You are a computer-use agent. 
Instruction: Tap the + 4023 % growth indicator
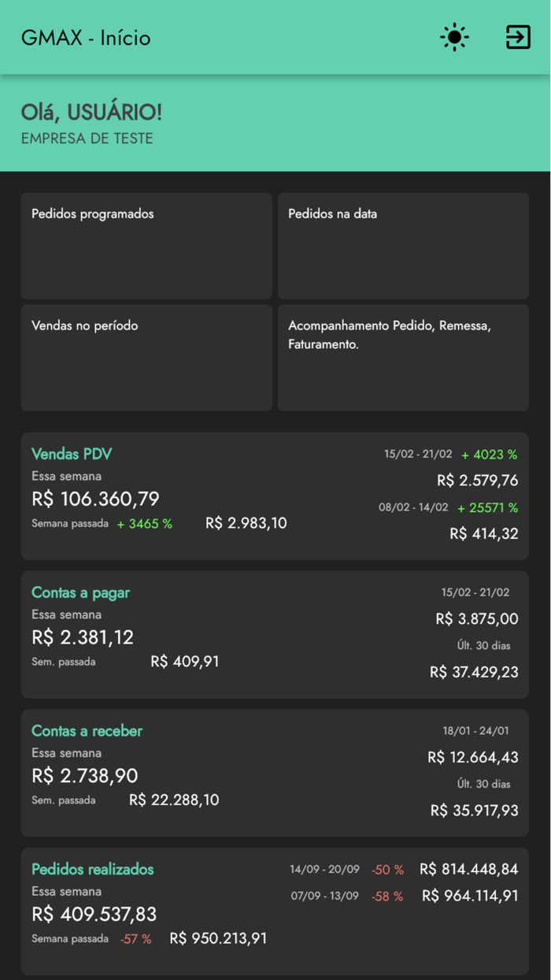pyautogui.click(x=488, y=455)
